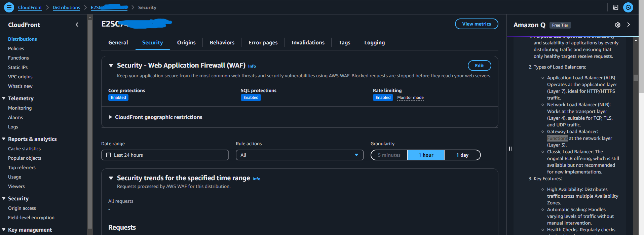The height and width of the screenshot is (235, 644).
Task: Open What's new in the sidebar
Action: pos(20,86)
